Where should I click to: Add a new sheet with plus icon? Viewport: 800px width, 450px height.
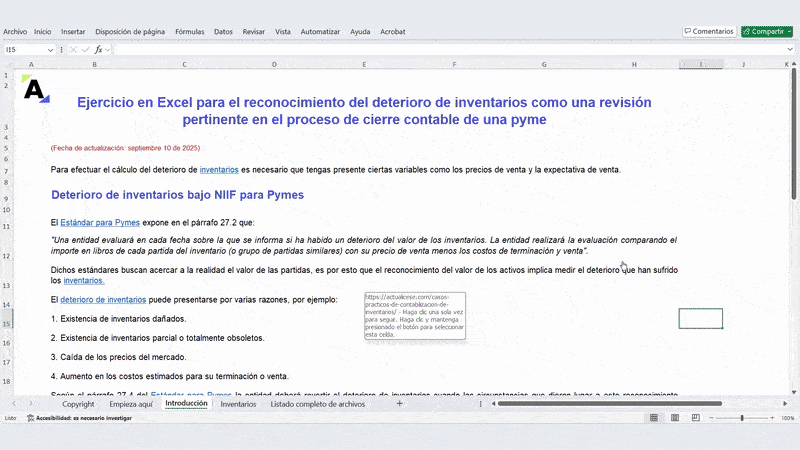tap(399, 404)
